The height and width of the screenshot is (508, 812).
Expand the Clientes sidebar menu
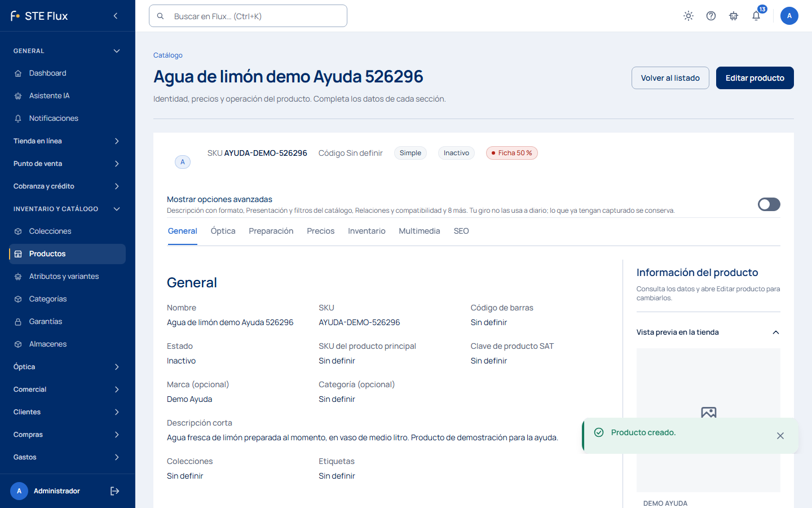[68, 412]
